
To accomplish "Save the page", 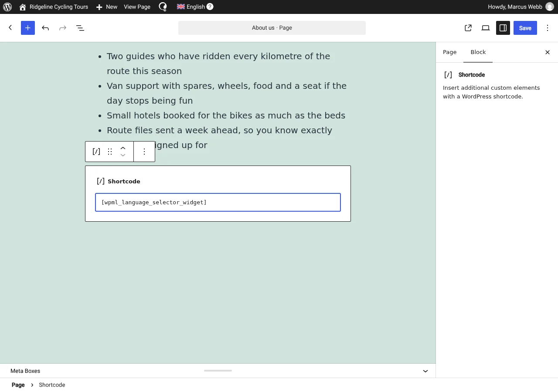I will [525, 28].
